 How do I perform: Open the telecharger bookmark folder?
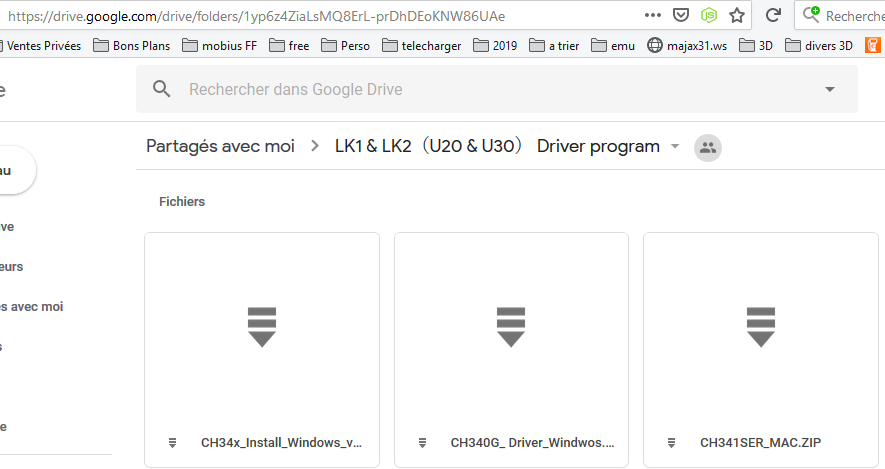[422, 46]
